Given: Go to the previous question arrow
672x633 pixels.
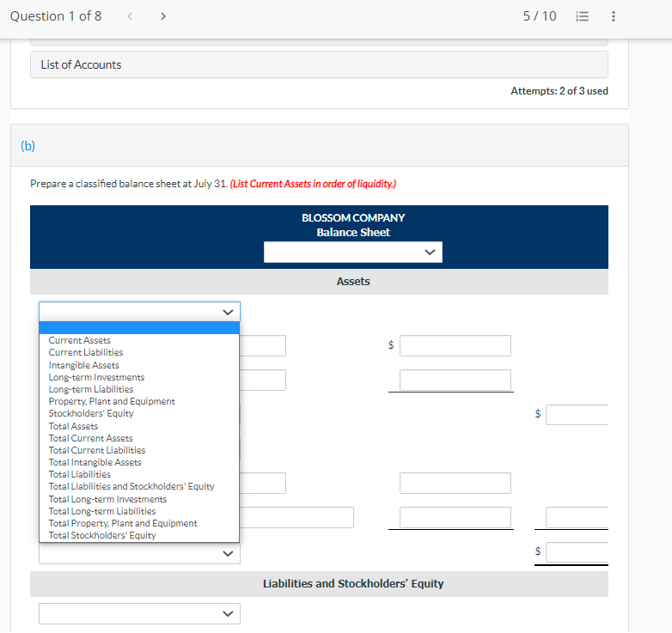Looking at the screenshot, I should [x=130, y=16].
